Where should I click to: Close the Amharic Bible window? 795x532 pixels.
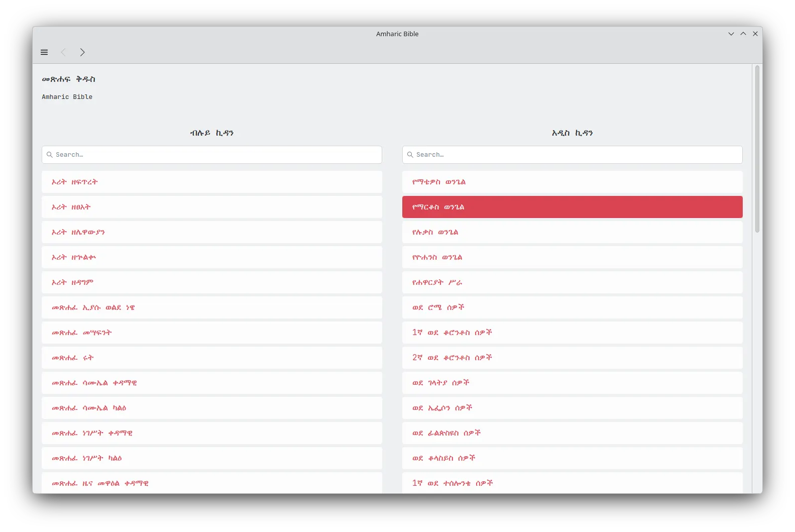point(755,34)
